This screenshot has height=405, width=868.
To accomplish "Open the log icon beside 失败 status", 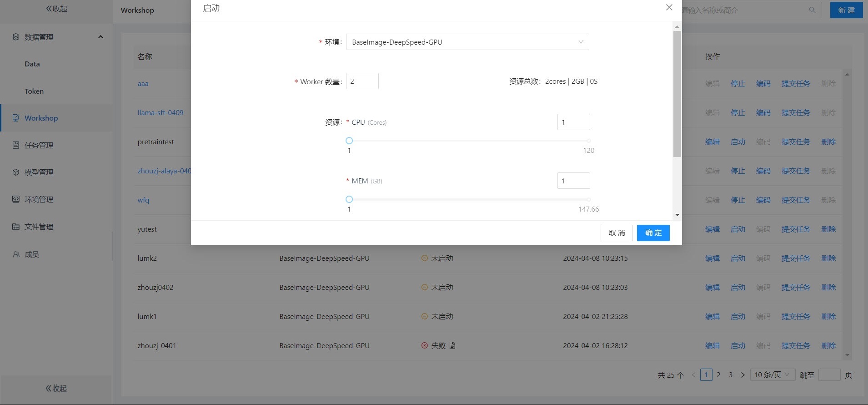I will click(x=452, y=345).
